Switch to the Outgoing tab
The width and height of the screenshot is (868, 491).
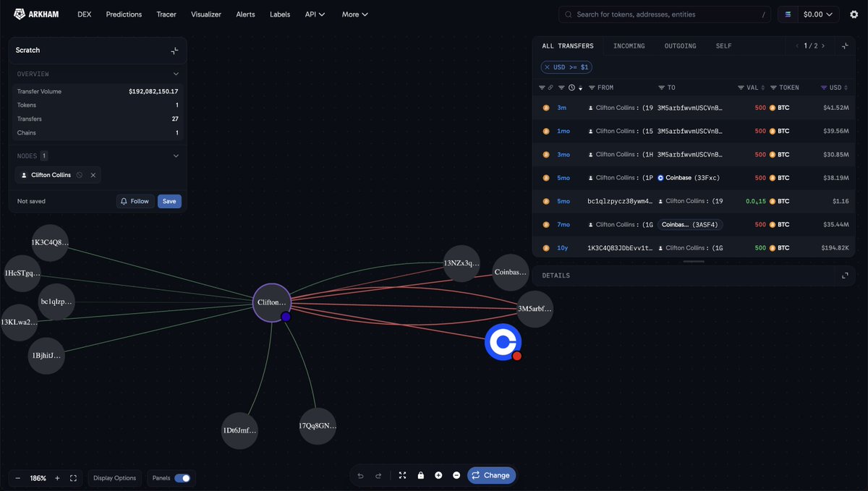point(680,46)
